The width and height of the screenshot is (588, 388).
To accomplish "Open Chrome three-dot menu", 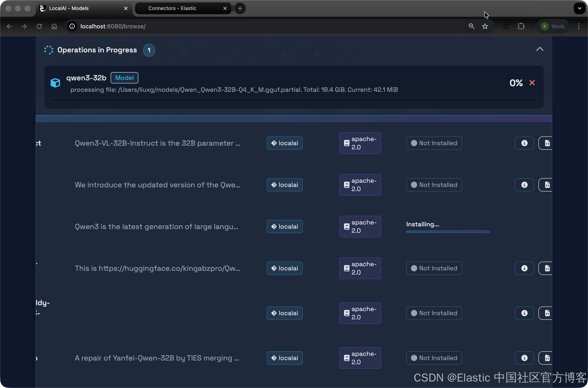I will 579,26.
